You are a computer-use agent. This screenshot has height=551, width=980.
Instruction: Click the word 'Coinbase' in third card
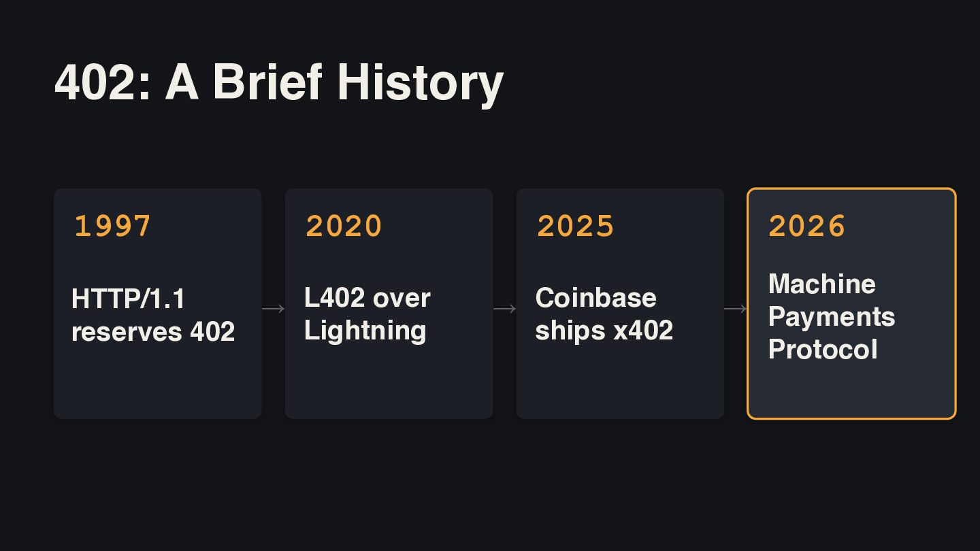tap(596, 298)
